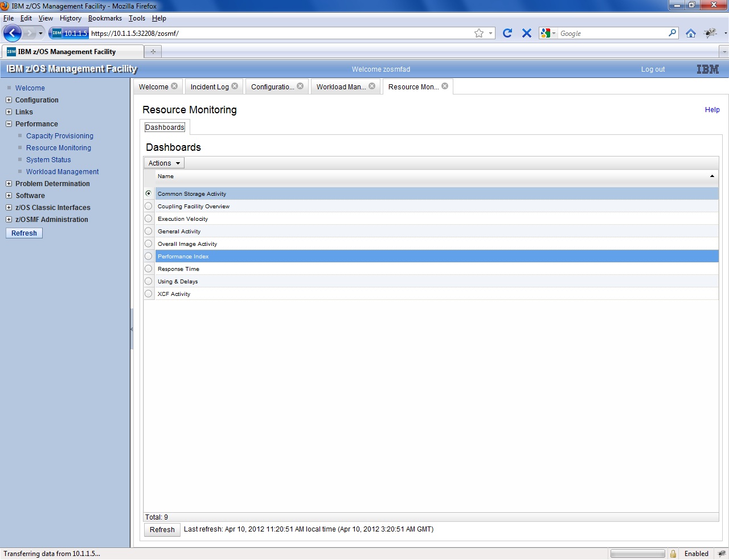Close the Configuration tab

300,86
